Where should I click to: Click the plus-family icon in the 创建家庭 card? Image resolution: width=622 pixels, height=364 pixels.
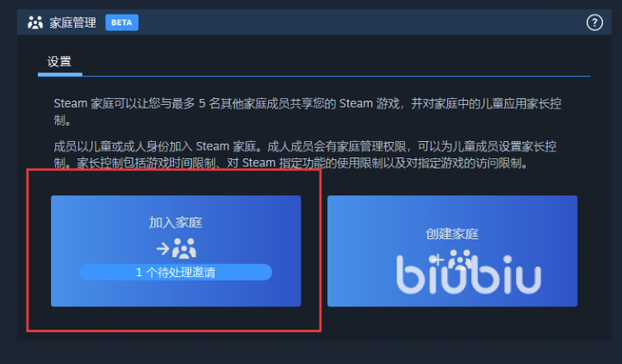452,261
